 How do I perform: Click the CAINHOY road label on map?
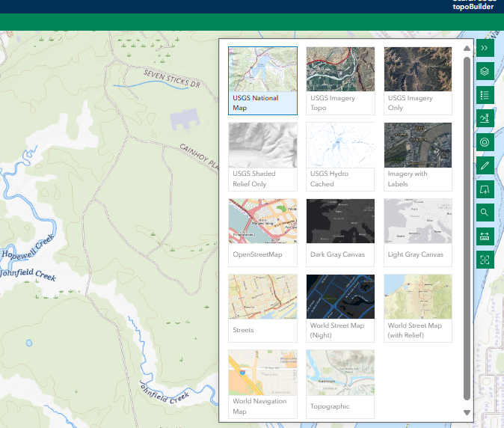click(x=198, y=156)
